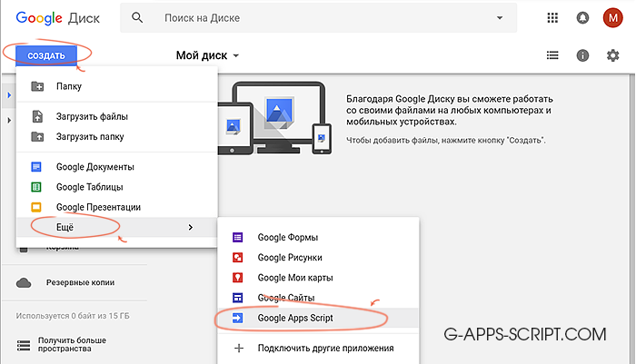Click the red Google Рисунки icon
Viewport: 636px width, 364px height.
[238, 258]
